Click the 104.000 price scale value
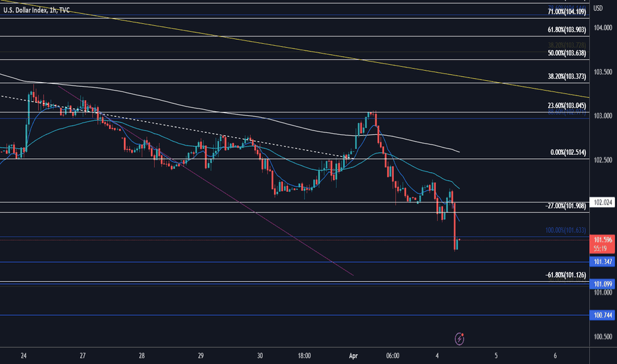 pos(603,28)
